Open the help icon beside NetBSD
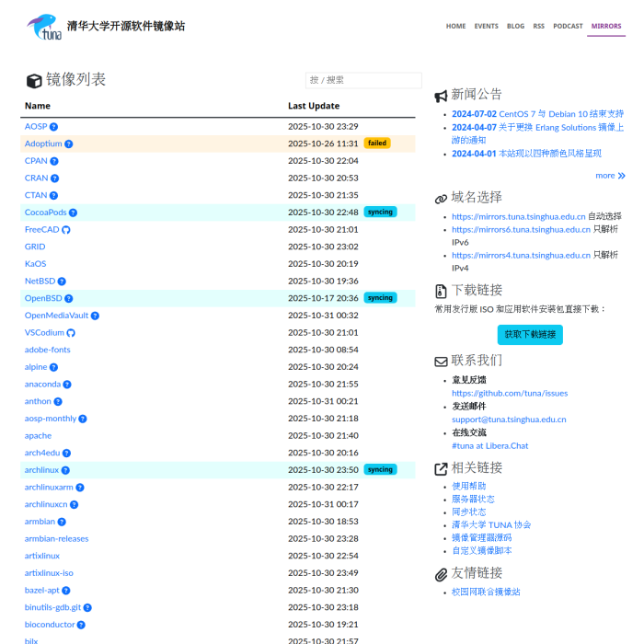Viewport: 644px width, 644px height. (x=62, y=282)
